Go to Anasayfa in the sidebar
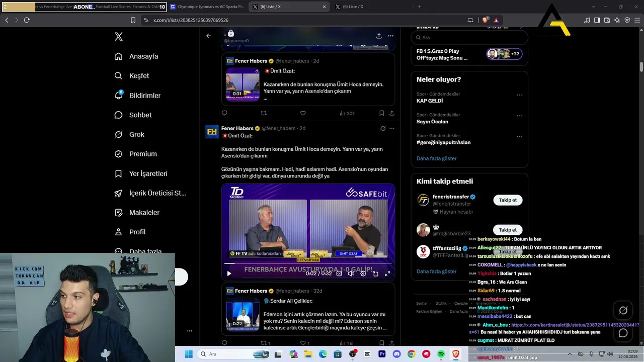Image resolution: width=644 pixels, height=362 pixels. click(x=136, y=56)
